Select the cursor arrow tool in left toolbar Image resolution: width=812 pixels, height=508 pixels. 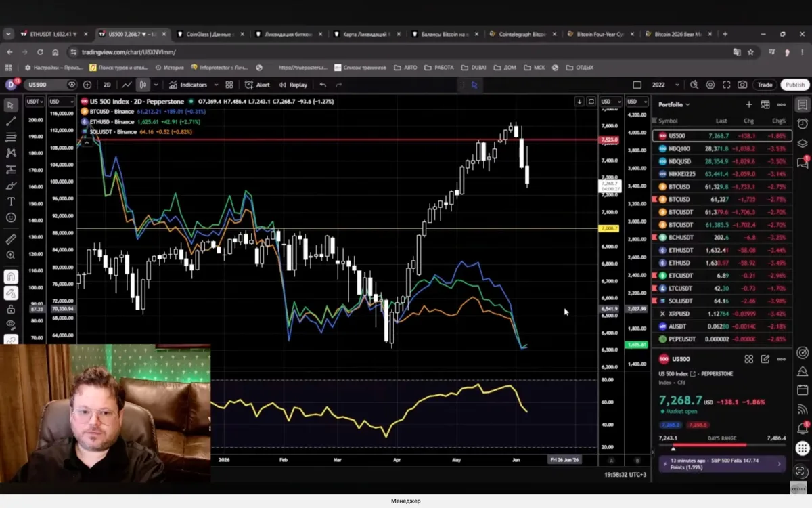(11, 105)
